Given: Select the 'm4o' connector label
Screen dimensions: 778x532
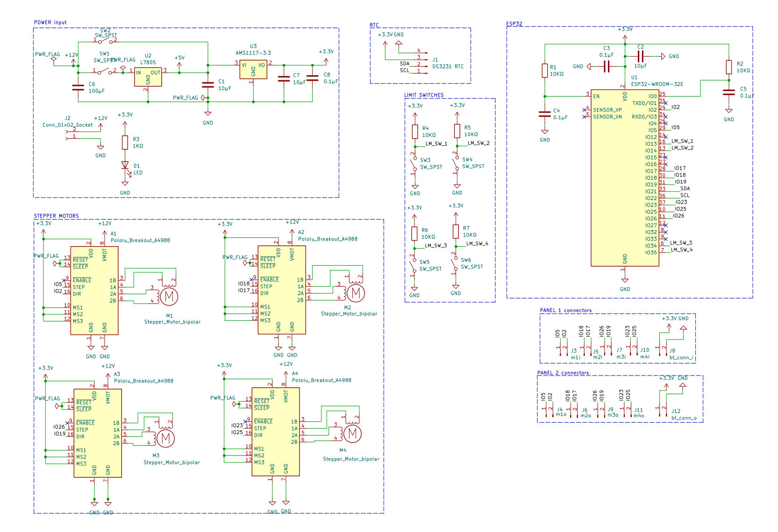Looking at the screenshot, I should click(x=639, y=415).
